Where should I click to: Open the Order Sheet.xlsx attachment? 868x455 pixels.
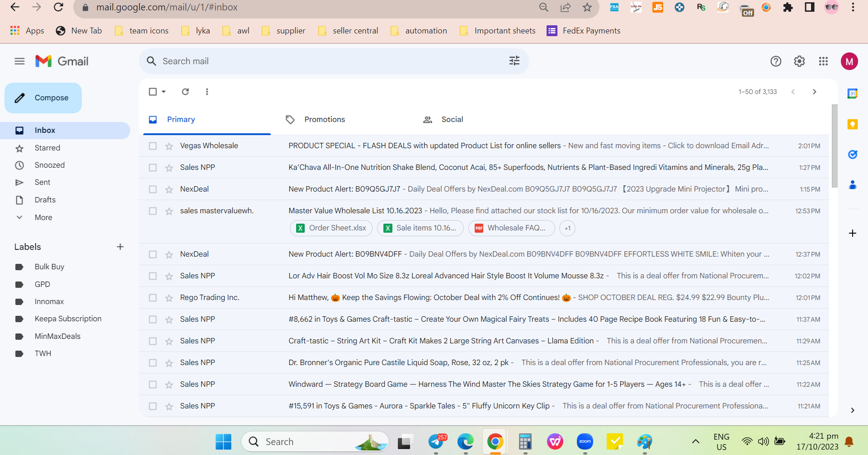click(x=331, y=228)
